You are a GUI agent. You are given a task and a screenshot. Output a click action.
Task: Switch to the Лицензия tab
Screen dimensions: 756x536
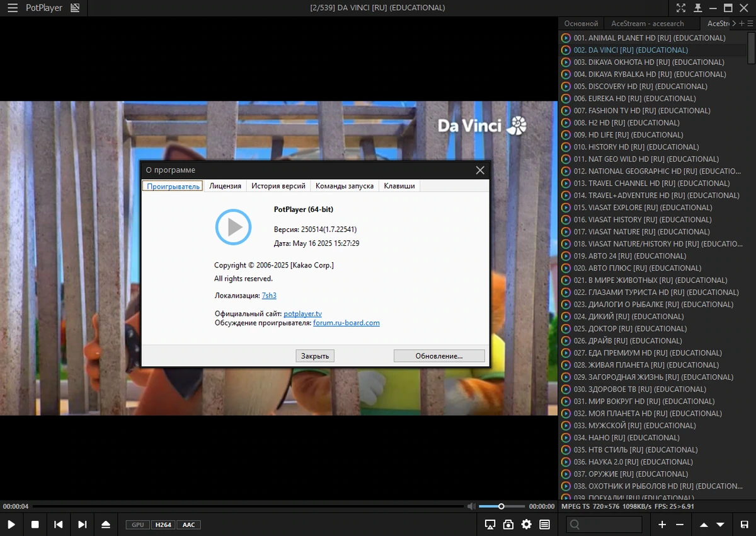[225, 186]
